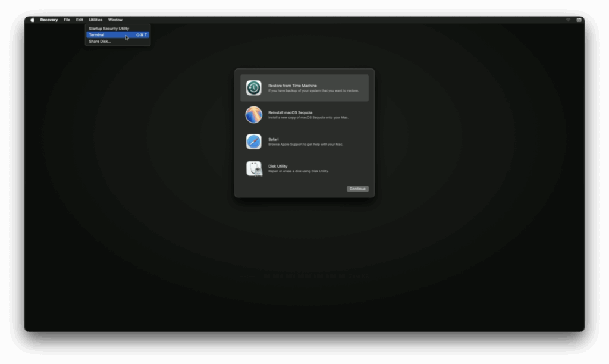The image size is (609, 364).
Task: Click the Safari compass icon
Action: point(253,142)
